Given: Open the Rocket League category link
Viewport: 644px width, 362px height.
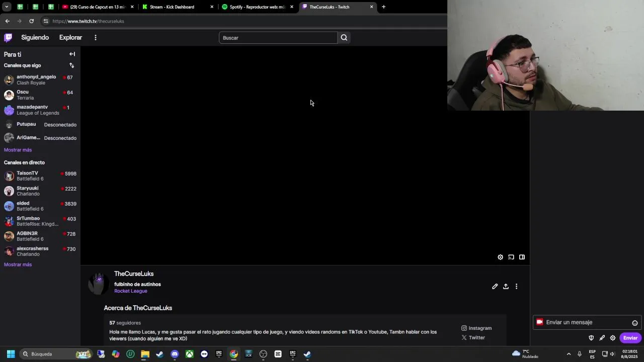Looking at the screenshot, I should pyautogui.click(x=130, y=291).
